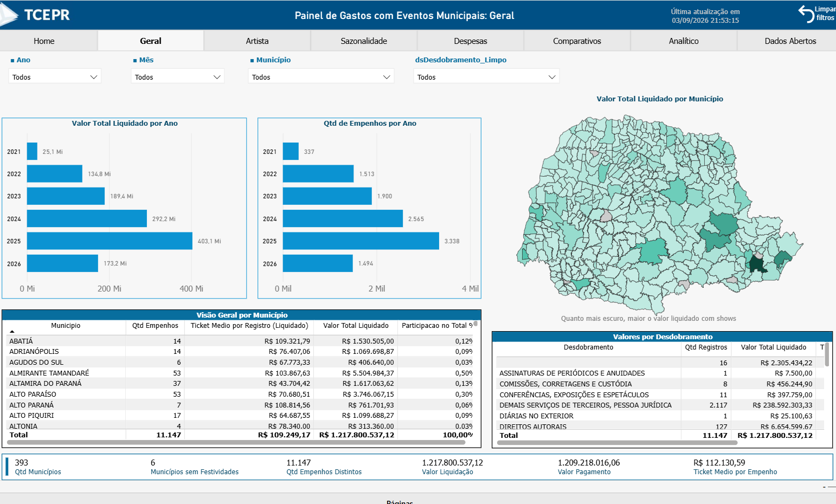Screen dimensions: 836x504
Task: Click the Valor Liquidação card
Action: (452, 467)
